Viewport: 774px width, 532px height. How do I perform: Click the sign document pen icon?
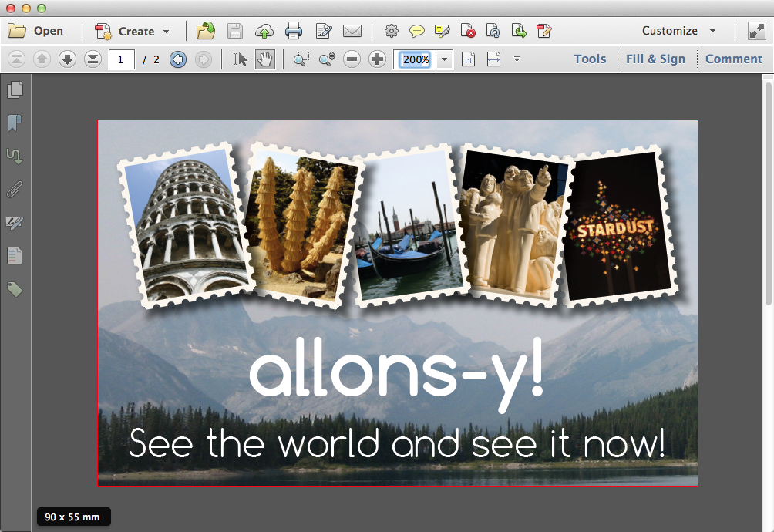coord(323,31)
